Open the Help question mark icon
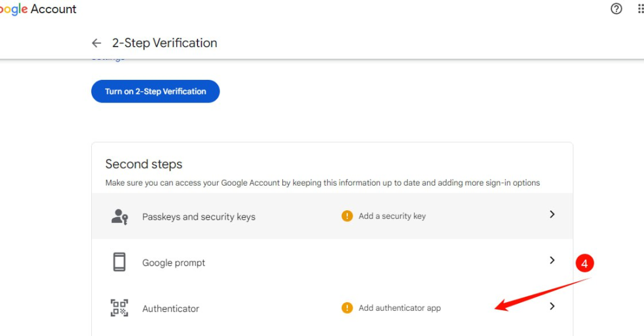The width and height of the screenshot is (644, 336). (x=616, y=9)
